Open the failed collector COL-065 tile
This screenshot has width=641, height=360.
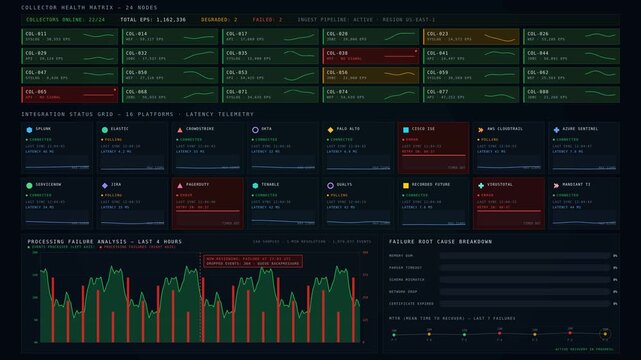pyautogui.click(x=69, y=94)
